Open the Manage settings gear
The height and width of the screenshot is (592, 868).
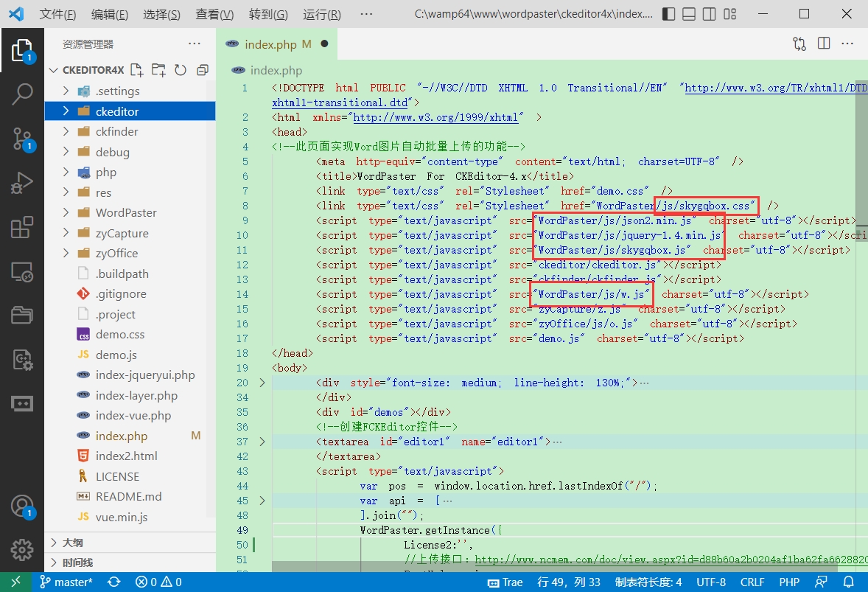coord(22,550)
